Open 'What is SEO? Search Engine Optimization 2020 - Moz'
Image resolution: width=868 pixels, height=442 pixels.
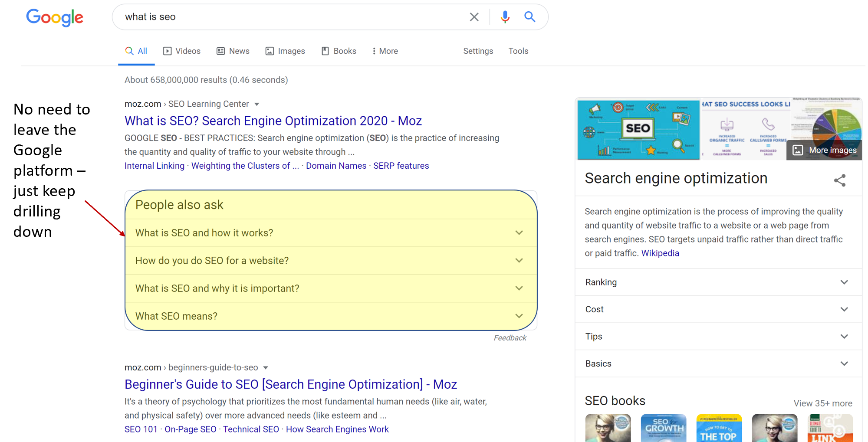point(273,121)
